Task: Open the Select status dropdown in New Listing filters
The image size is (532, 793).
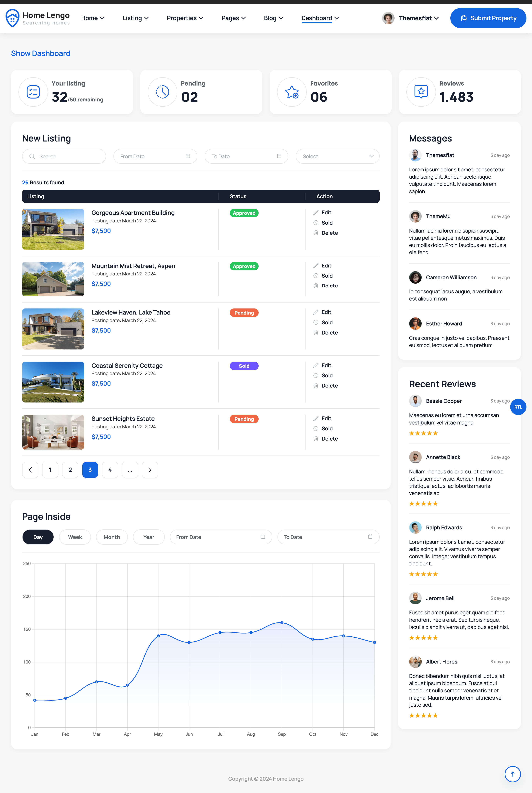Action: [x=337, y=156]
